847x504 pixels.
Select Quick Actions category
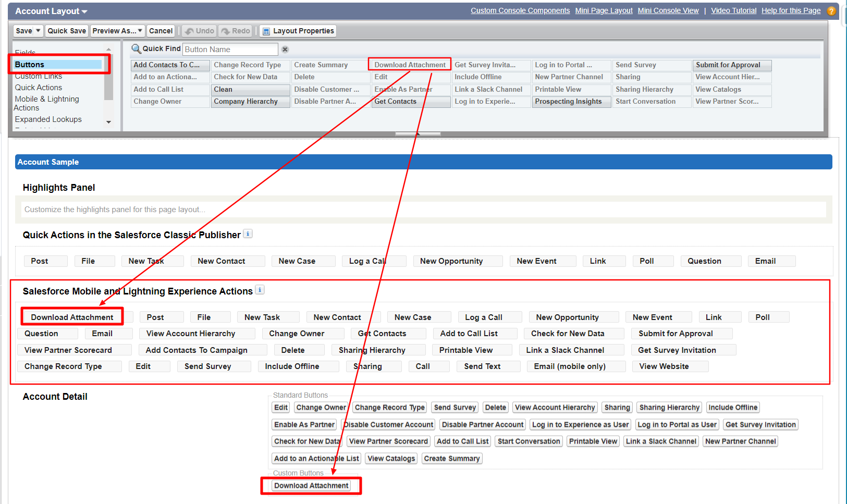[x=39, y=88]
